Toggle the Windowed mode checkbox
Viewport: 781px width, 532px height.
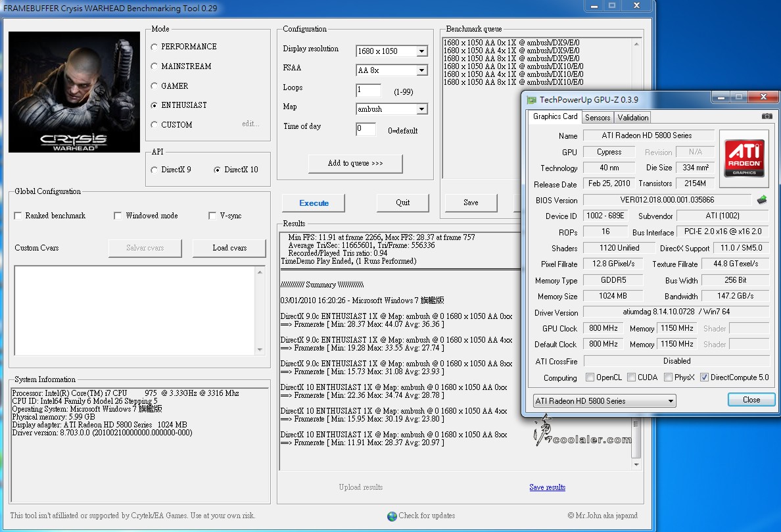[x=118, y=216]
